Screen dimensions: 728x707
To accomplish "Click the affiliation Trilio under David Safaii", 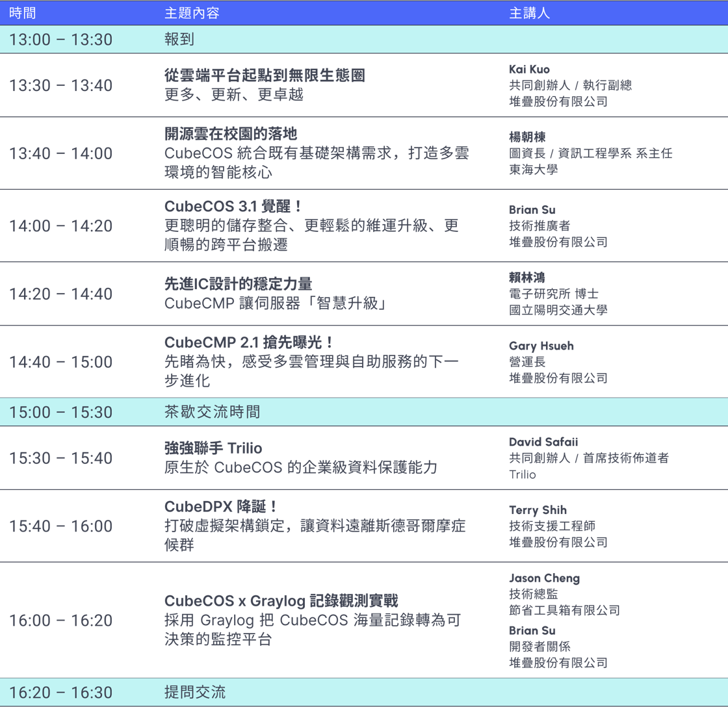I will [523, 474].
